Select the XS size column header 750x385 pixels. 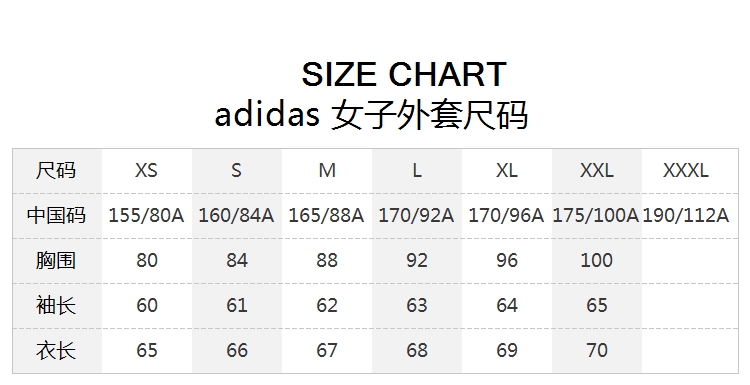[x=146, y=170]
